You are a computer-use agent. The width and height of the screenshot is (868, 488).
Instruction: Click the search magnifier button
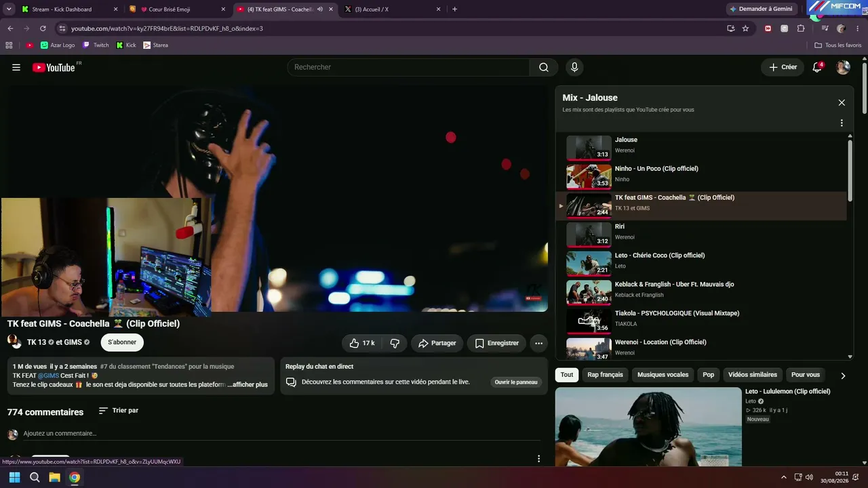click(544, 67)
